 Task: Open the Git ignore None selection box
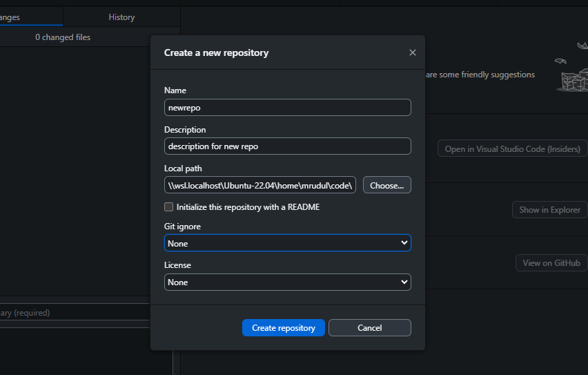pos(288,243)
